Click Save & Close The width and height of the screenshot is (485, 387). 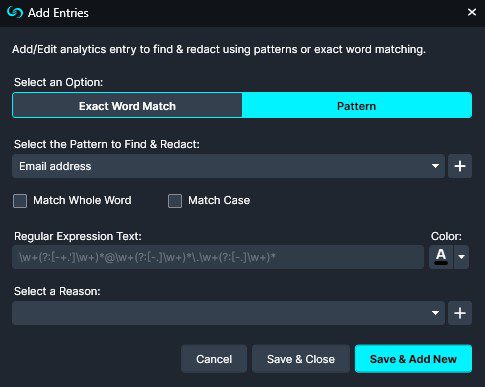click(301, 359)
